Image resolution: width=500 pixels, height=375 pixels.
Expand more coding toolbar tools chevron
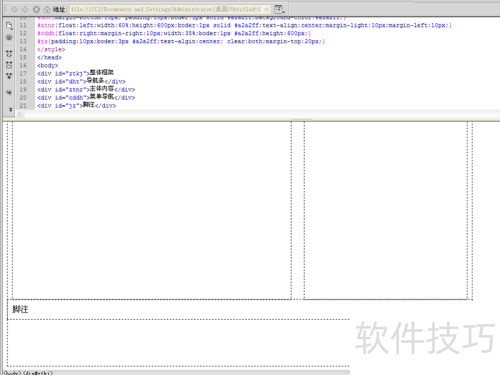pos(10,109)
